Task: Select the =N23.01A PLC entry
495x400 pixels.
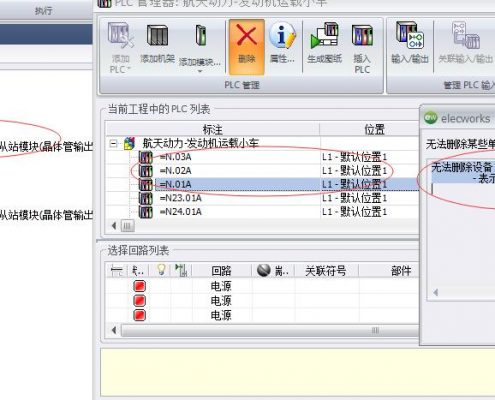Action: [x=180, y=198]
